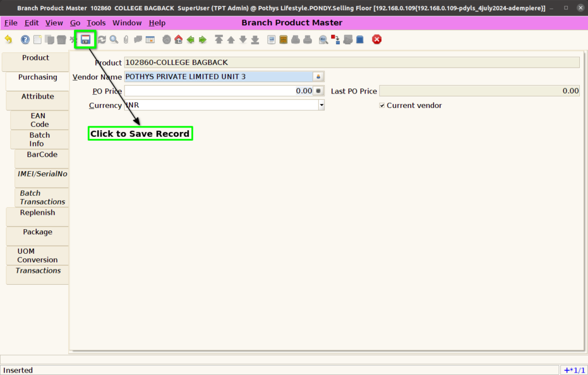Save the record using floppy disk icon

point(86,40)
